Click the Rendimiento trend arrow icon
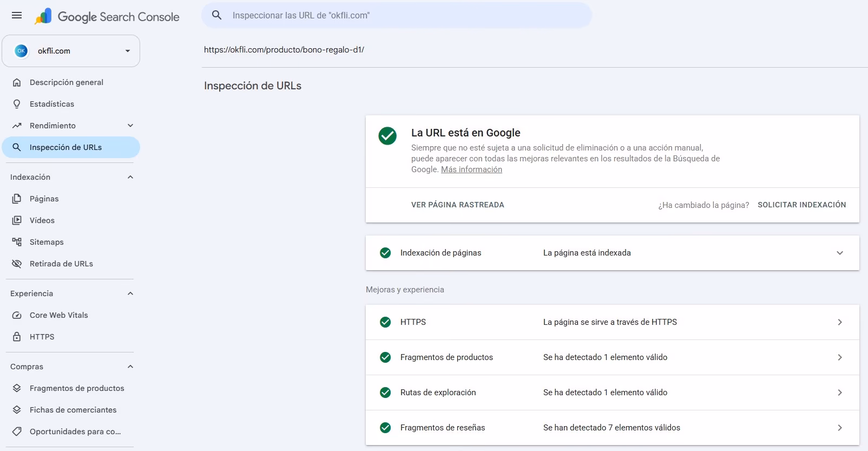 pos(17,126)
